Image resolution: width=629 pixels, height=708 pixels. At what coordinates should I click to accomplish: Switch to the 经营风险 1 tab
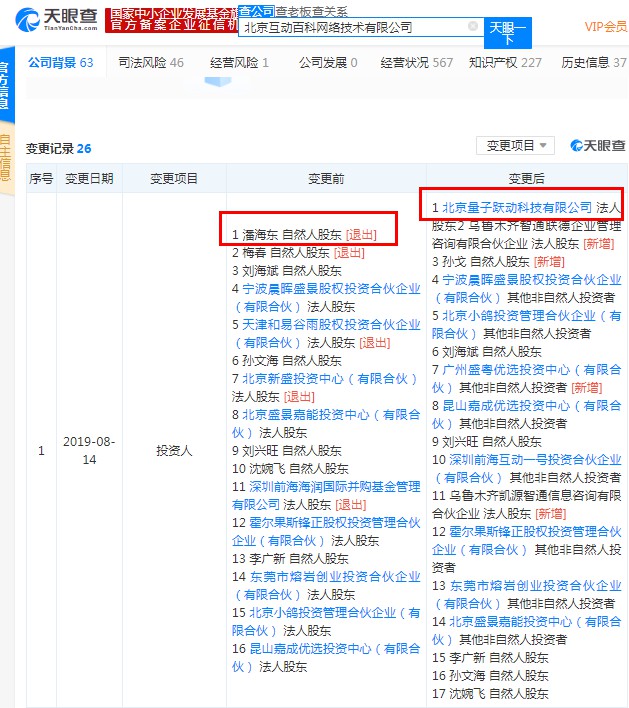239,63
